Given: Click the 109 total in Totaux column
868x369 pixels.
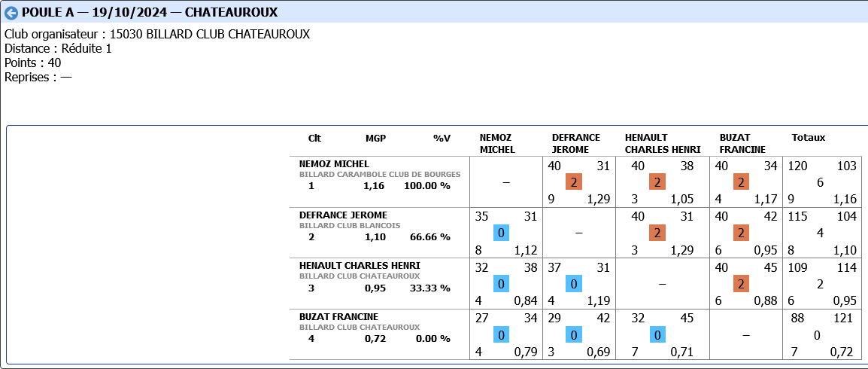Looking at the screenshot, I should [x=797, y=267].
